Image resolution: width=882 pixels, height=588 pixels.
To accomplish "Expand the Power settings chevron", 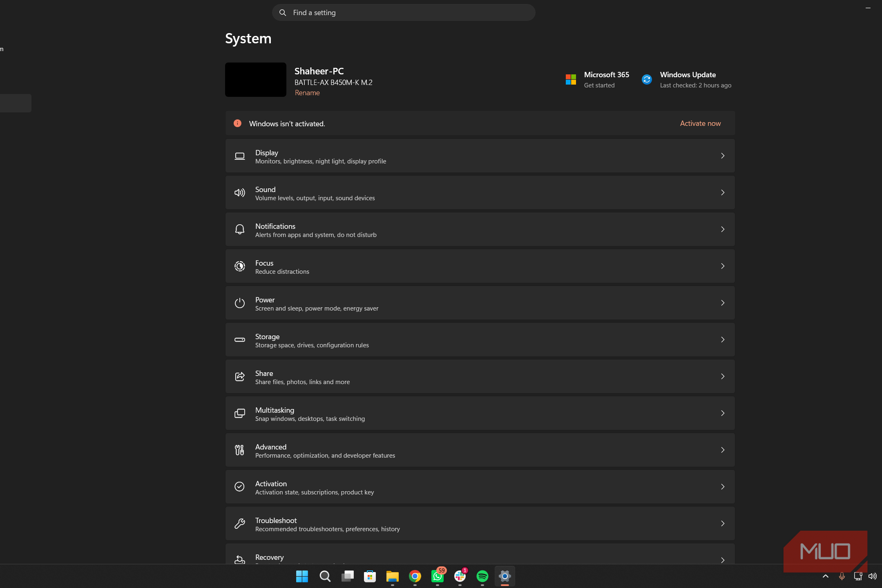I will click(x=723, y=303).
